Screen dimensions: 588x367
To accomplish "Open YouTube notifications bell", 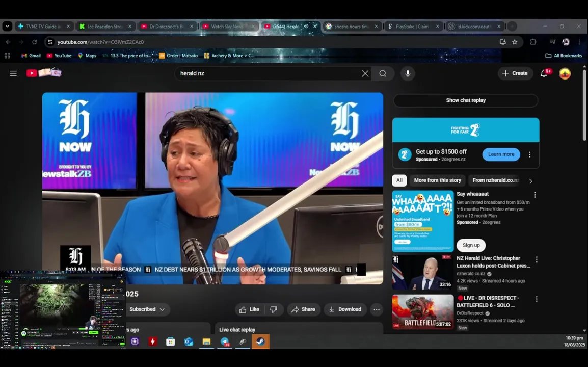I will point(545,73).
